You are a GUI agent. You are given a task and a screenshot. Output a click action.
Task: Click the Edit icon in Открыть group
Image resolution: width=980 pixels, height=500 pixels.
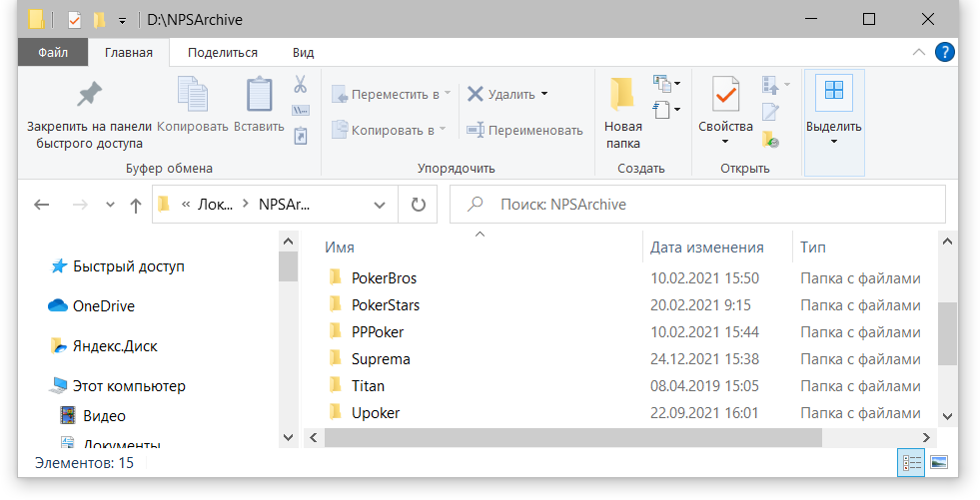[x=770, y=112]
